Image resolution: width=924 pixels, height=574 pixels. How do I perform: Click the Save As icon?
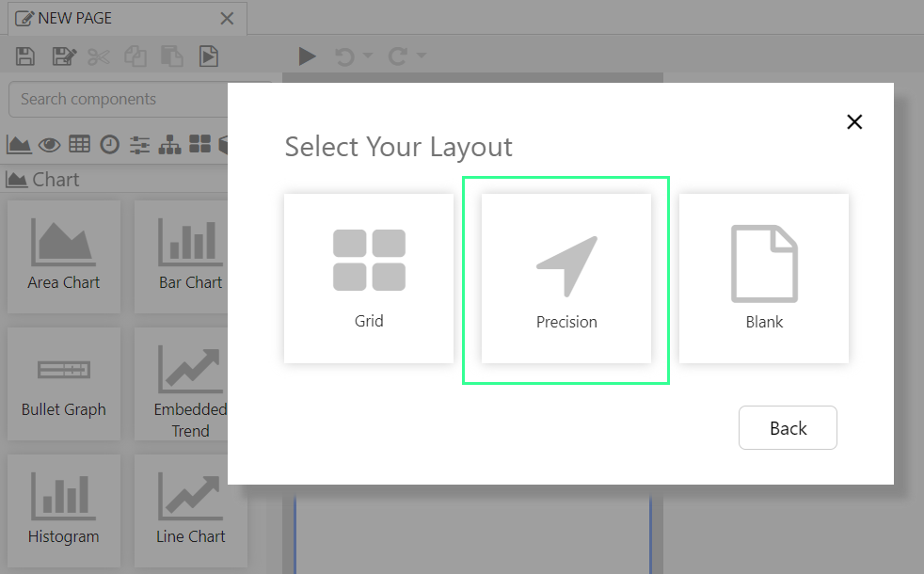pos(64,56)
